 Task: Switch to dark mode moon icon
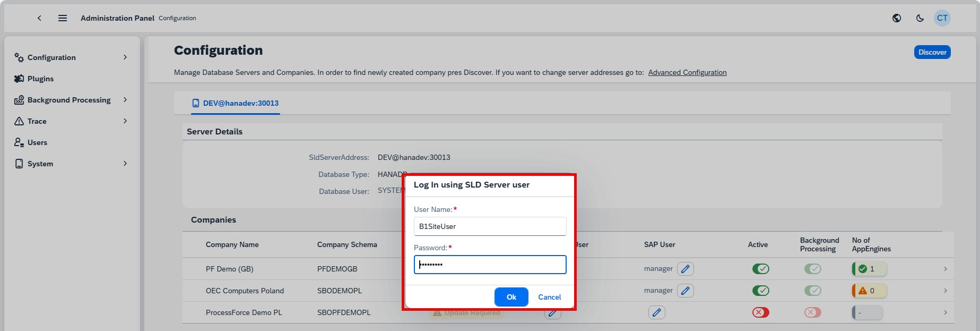click(920, 18)
